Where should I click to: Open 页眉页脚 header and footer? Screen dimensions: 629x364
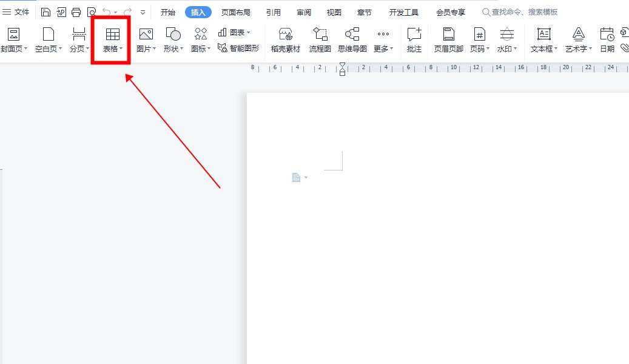(x=448, y=40)
